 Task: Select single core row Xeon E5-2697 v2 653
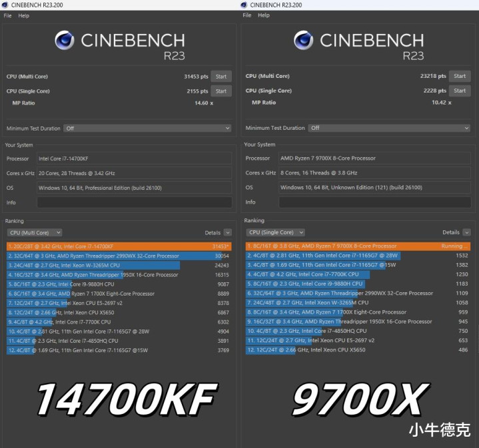(358, 341)
